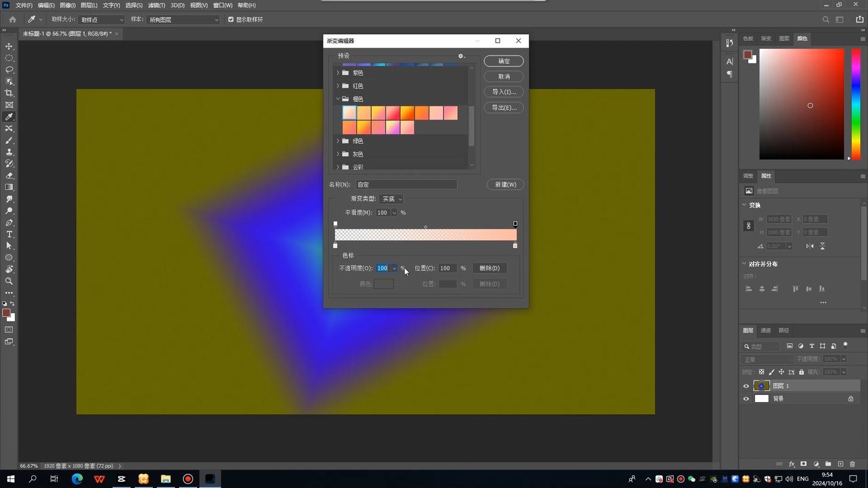
Task: Collapse the 橙色 preset folder
Action: (x=338, y=99)
